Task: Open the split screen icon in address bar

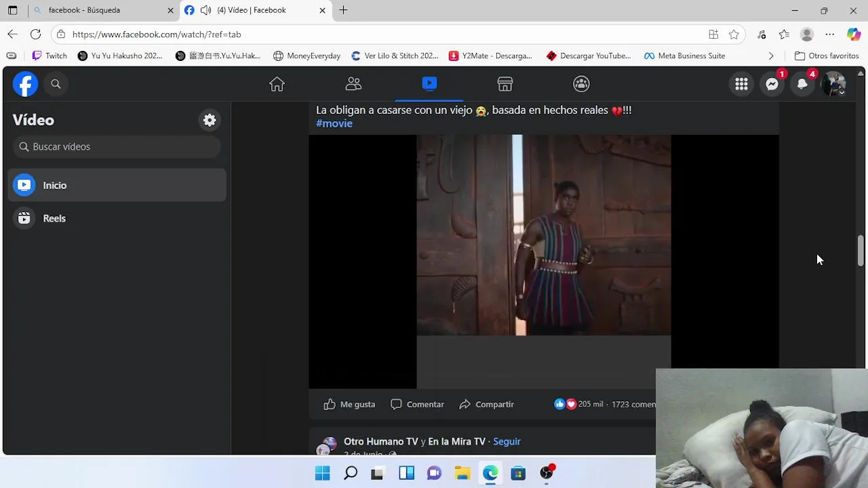Action: (x=713, y=35)
